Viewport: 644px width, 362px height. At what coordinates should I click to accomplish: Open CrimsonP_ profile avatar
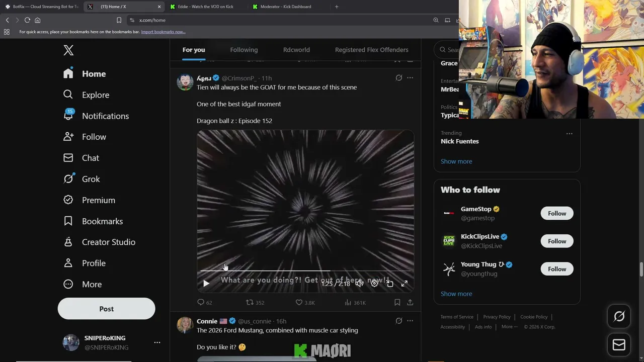(x=185, y=82)
